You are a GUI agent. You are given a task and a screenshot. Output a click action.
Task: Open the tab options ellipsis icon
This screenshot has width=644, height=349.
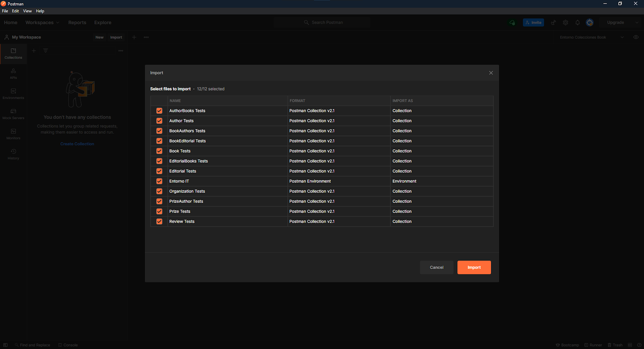(x=146, y=37)
